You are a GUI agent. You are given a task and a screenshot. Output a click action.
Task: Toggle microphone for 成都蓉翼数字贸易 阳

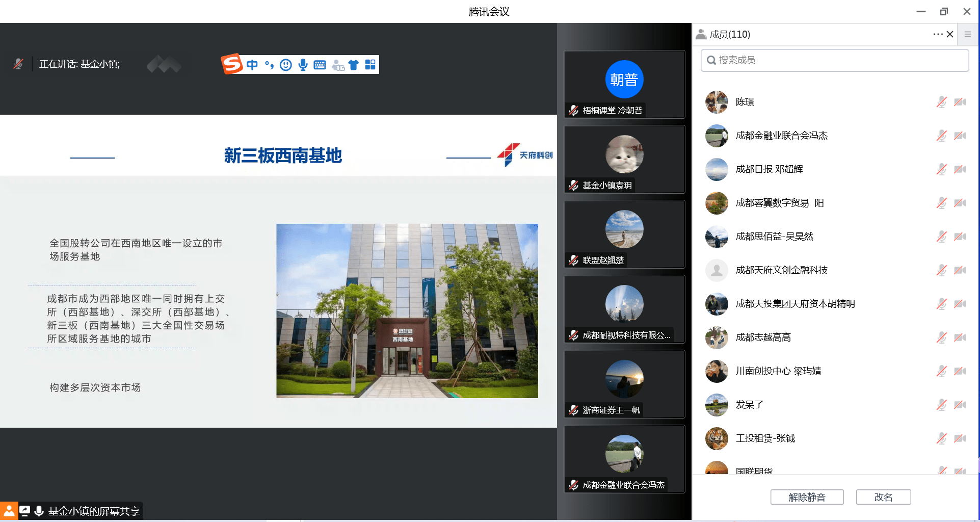point(942,203)
